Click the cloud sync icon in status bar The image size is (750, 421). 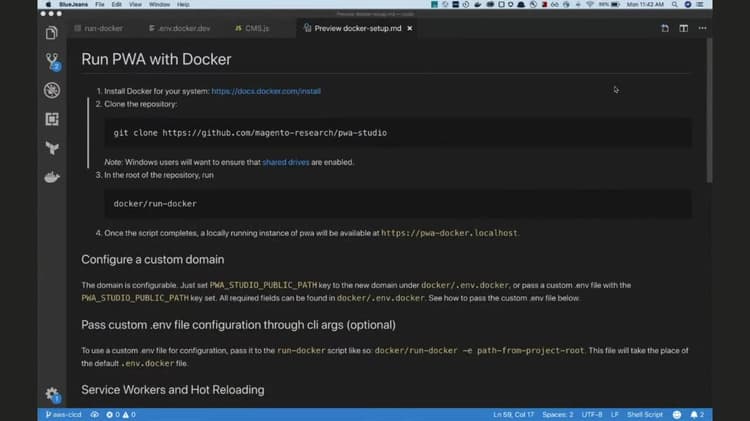coord(95,414)
